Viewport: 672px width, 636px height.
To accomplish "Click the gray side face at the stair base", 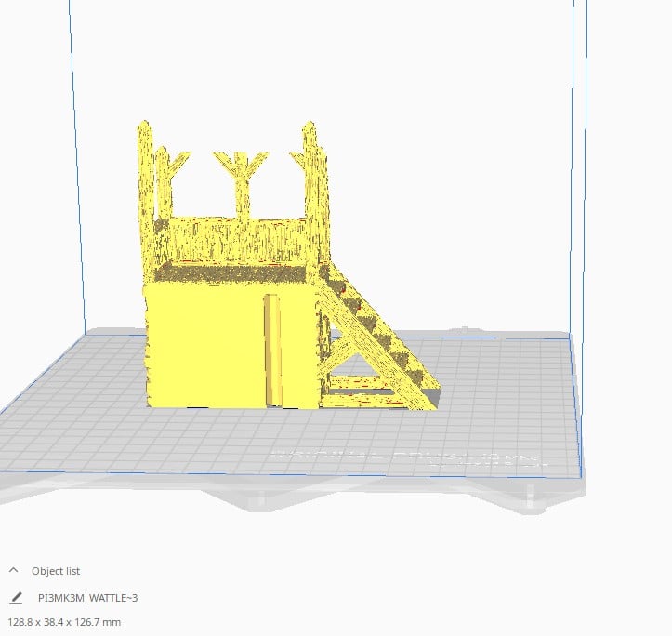I will click(x=433, y=397).
